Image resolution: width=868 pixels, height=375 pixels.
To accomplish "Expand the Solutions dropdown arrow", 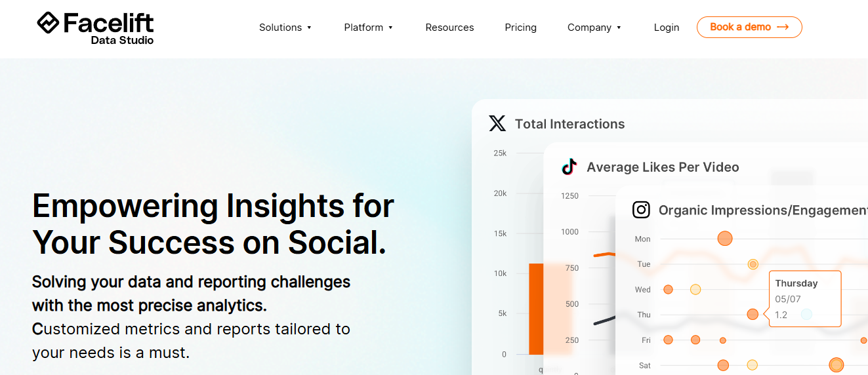I will tap(309, 28).
